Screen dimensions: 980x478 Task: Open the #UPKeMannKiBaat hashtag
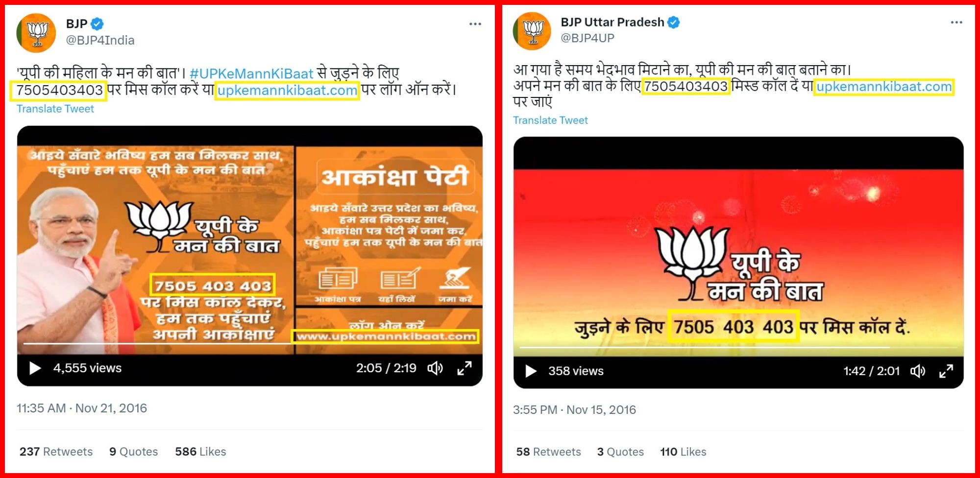(x=251, y=73)
